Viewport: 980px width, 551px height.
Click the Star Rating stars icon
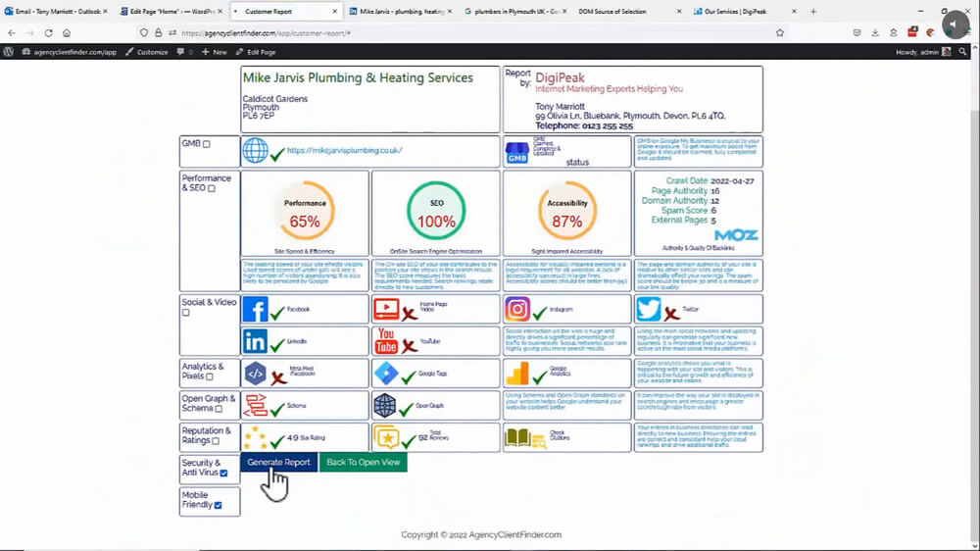(x=255, y=438)
